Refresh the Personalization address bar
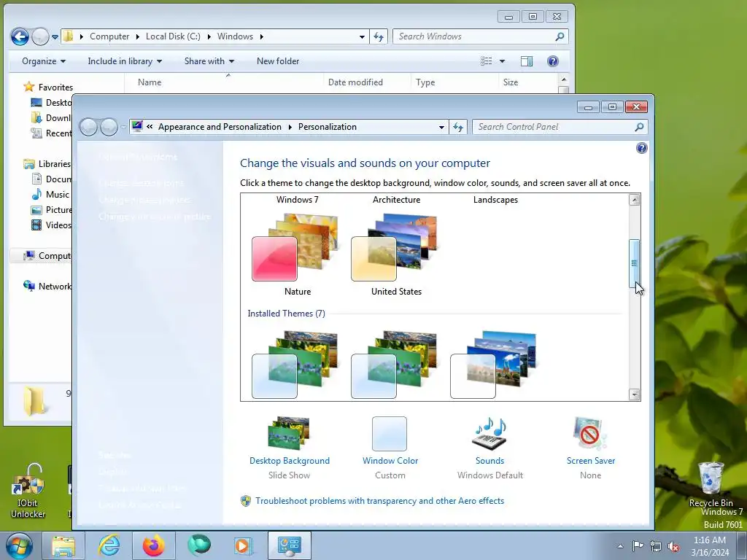The height and width of the screenshot is (560, 747). [x=458, y=127]
